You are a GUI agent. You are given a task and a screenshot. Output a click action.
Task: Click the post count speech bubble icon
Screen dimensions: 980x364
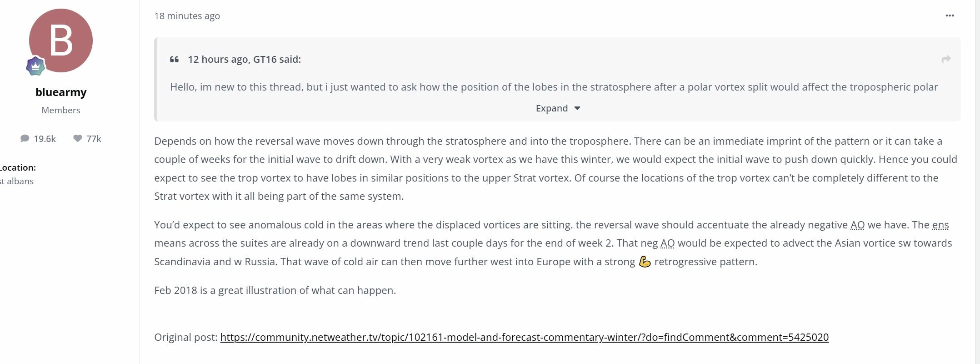pyautogui.click(x=25, y=138)
